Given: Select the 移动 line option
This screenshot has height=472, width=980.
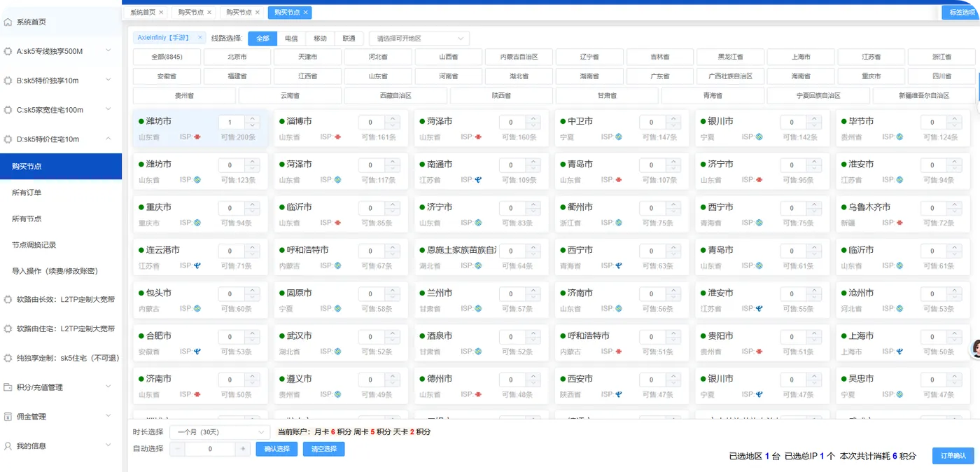Looking at the screenshot, I should click(320, 39).
